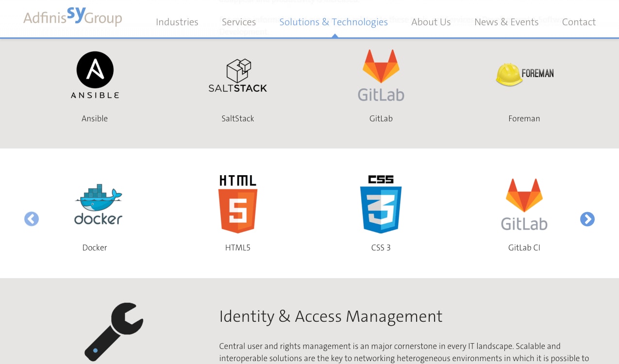Click the GitLab CI fox logo
The width and height of the screenshot is (619, 364).
click(x=524, y=204)
